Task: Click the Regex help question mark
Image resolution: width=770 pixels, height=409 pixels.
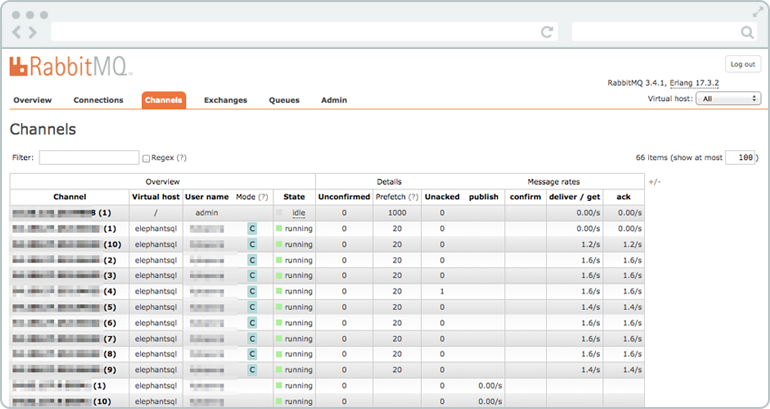Action: [181, 158]
